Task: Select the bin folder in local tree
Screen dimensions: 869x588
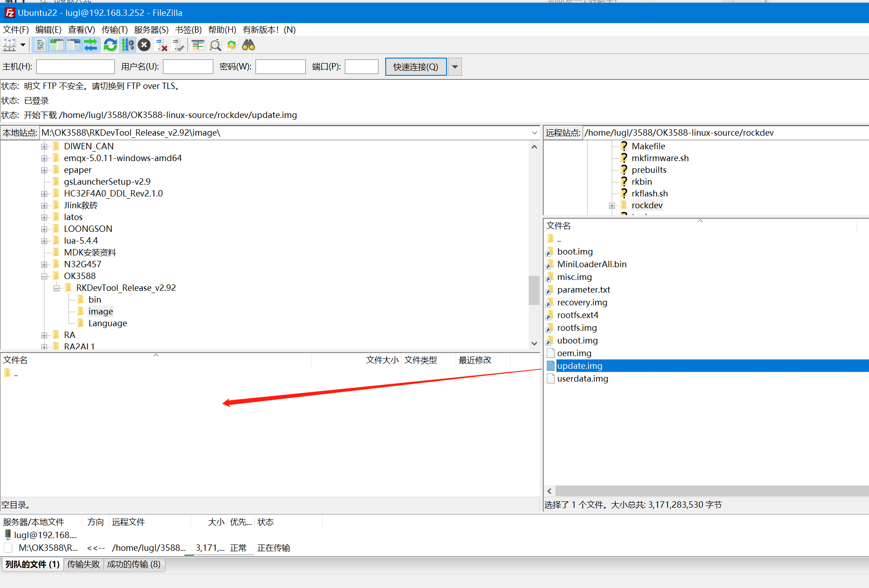Action: [x=95, y=299]
